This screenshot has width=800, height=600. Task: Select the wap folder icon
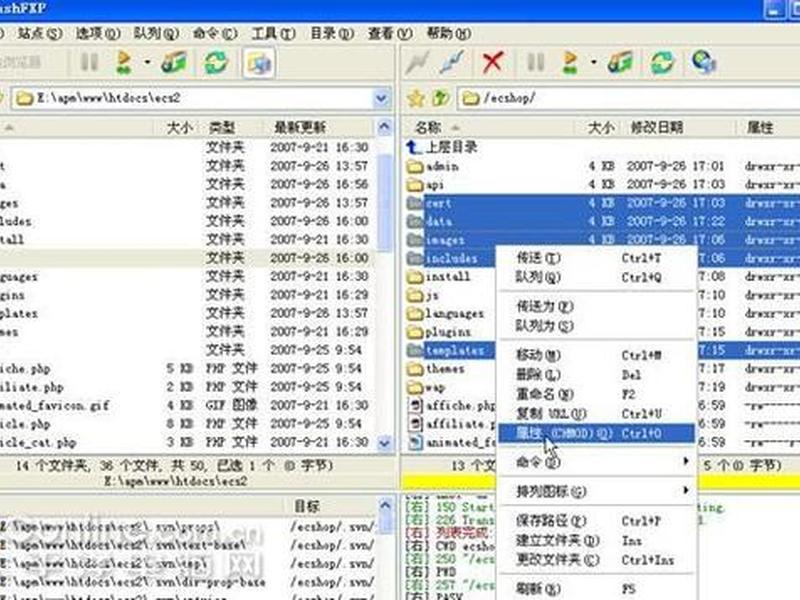click(x=415, y=387)
